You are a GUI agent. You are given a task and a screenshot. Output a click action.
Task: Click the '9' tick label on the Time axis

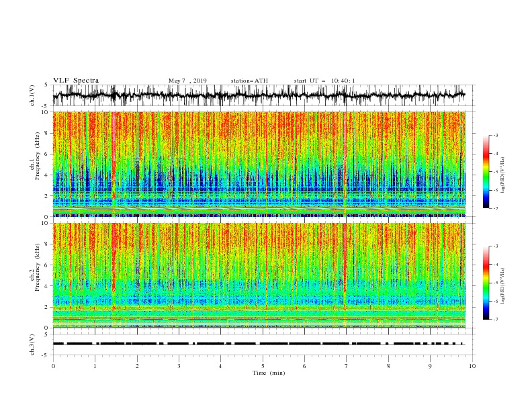430,366
